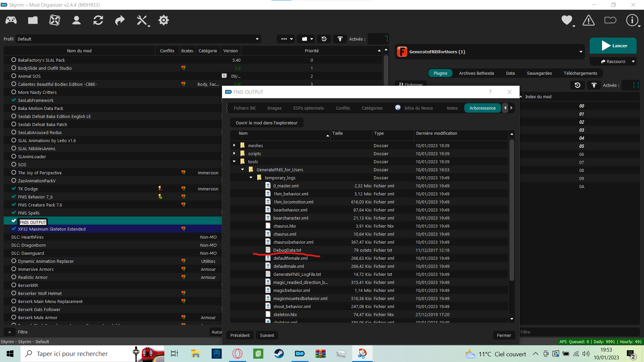The image size is (644, 362).
Task: Switch to Archives Bethesda tab
Action: (476, 73)
